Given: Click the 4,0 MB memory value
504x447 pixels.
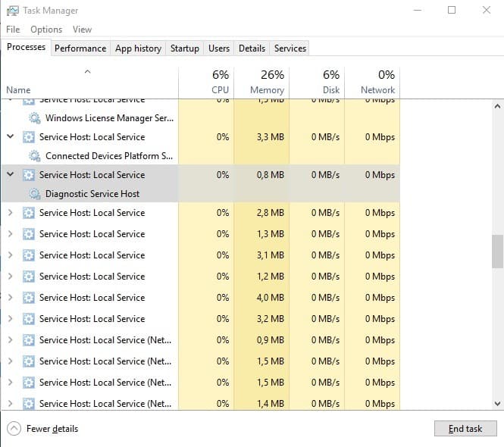Looking at the screenshot, I should tap(271, 298).
